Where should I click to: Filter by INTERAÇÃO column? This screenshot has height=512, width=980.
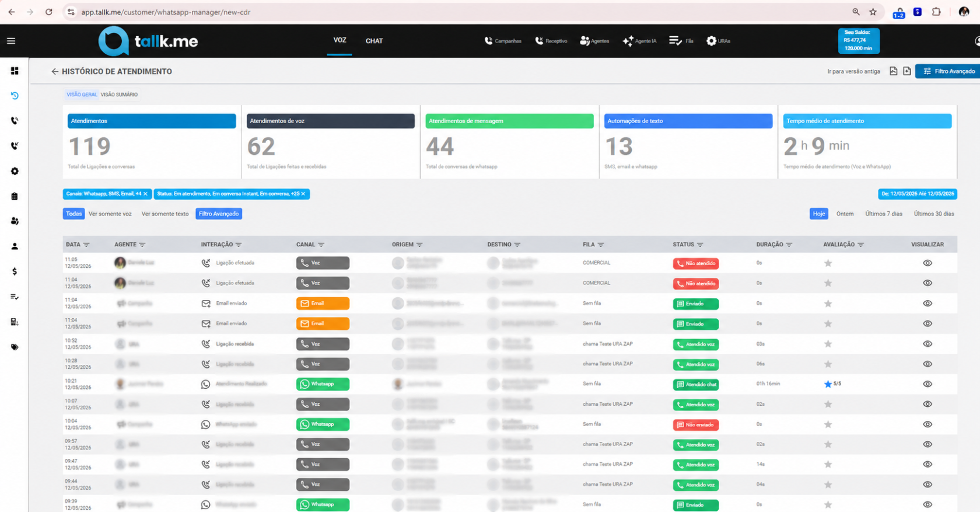click(239, 245)
